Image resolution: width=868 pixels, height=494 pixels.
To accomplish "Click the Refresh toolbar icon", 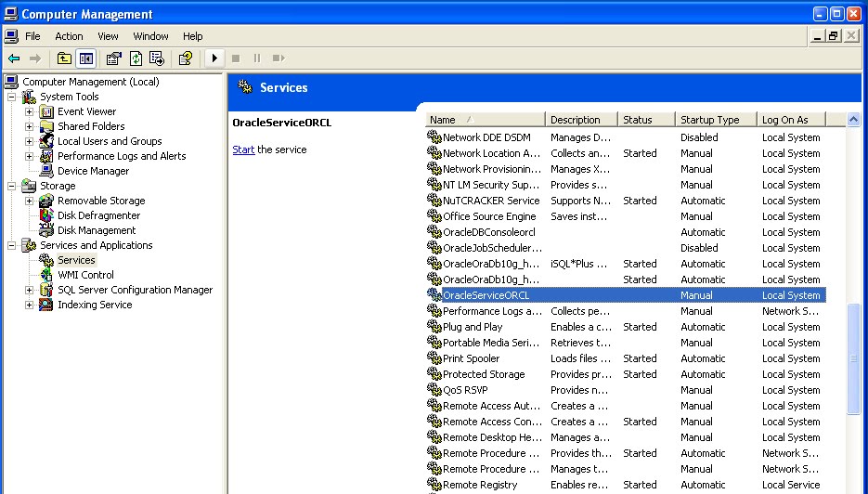I will [x=136, y=58].
